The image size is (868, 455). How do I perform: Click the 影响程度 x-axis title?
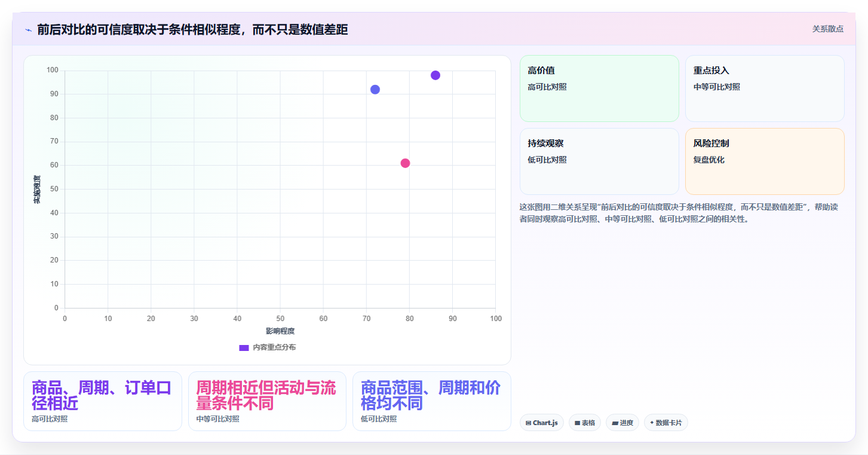[280, 331]
